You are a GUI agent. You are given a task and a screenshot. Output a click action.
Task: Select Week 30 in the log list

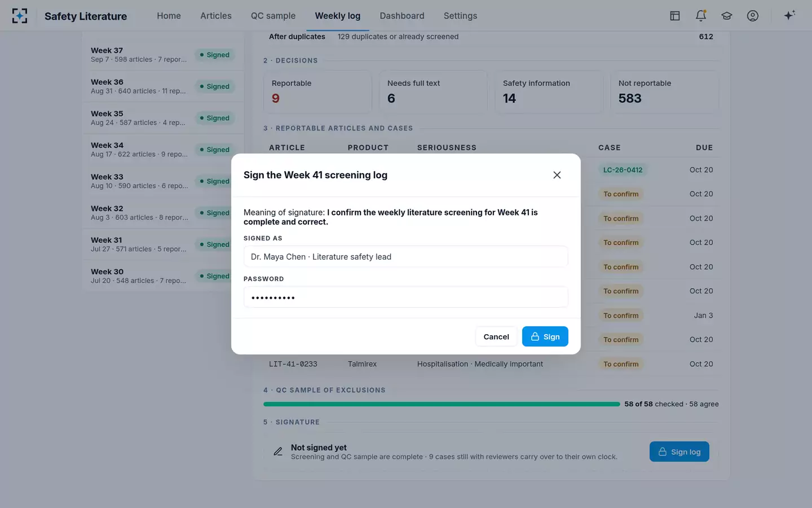[x=163, y=276]
